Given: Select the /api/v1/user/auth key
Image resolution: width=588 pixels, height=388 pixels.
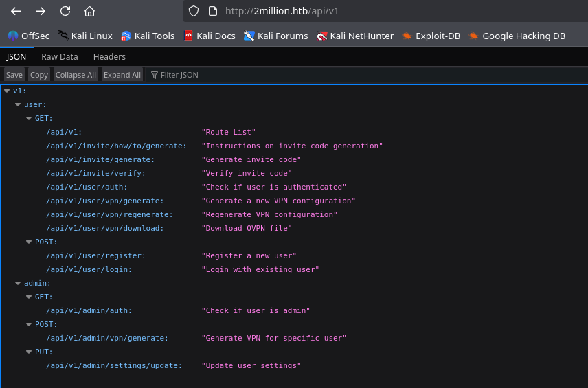Looking at the screenshot, I should tap(87, 187).
